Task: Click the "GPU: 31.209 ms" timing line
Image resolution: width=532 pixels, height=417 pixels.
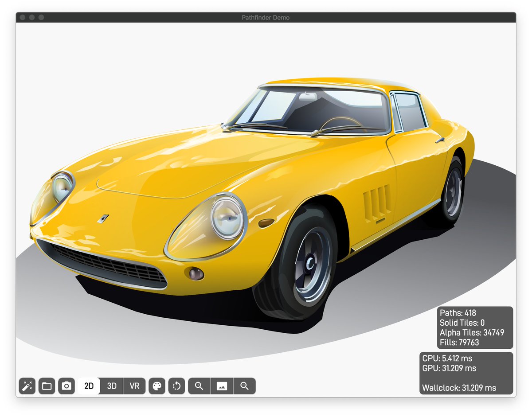Action: pyautogui.click(x=449, y=368)
